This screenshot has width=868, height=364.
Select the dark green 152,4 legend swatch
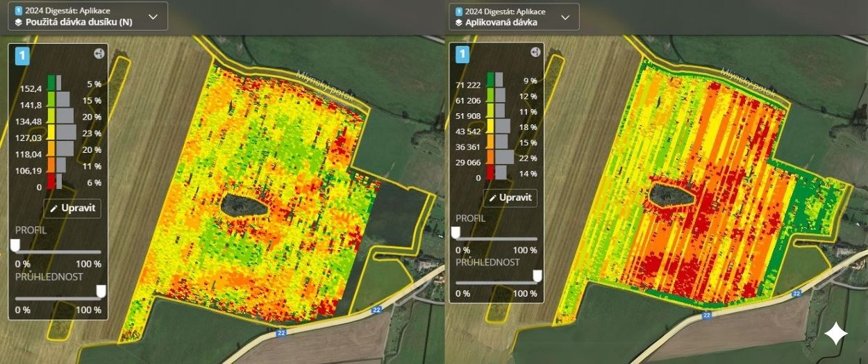pos(51,83)
